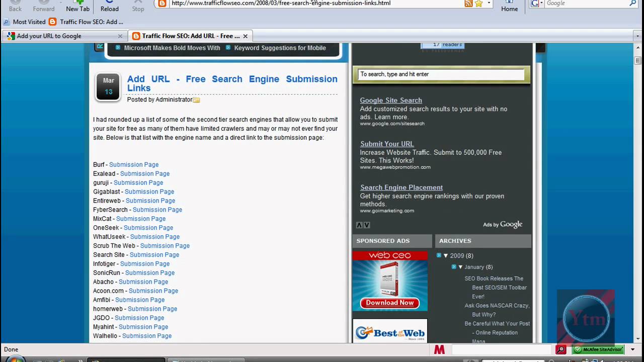This screenshot has width=644, height=362.
Task: Bookmark page with the star icon
Action: (478, 4)
